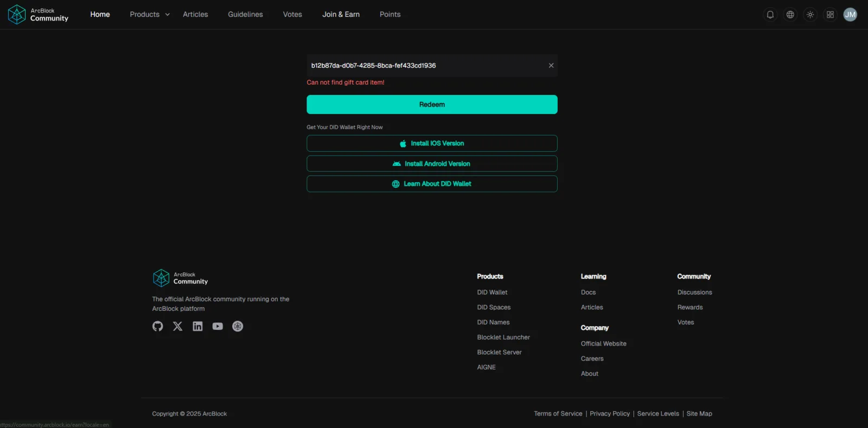Viewport: 868px width, 428px height.
Task: Click 'Copyright © 2025 ArcBlock' text
Action: [189, 414]
